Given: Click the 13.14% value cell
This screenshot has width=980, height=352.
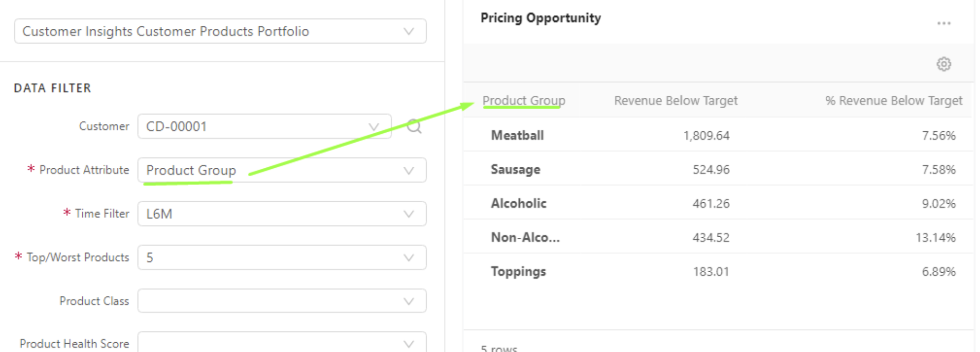Looking at the screenshot, I should click(935, 237).
